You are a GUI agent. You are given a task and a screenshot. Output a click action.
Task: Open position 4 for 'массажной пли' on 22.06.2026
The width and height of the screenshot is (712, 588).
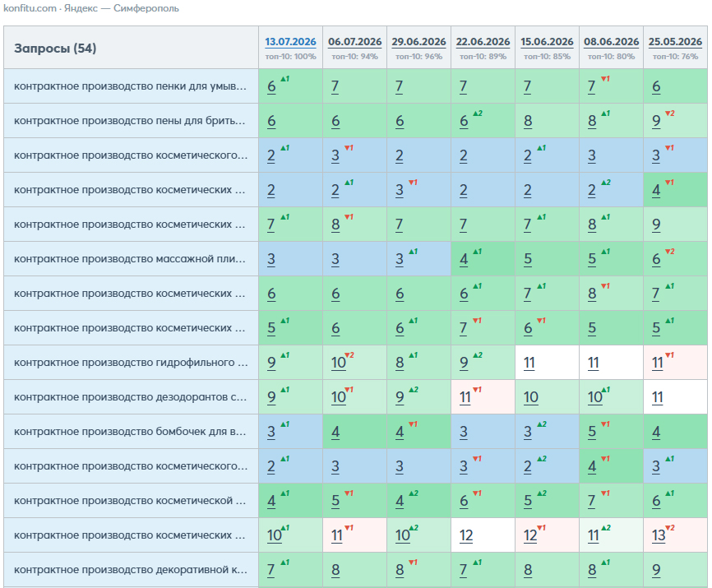464,259
